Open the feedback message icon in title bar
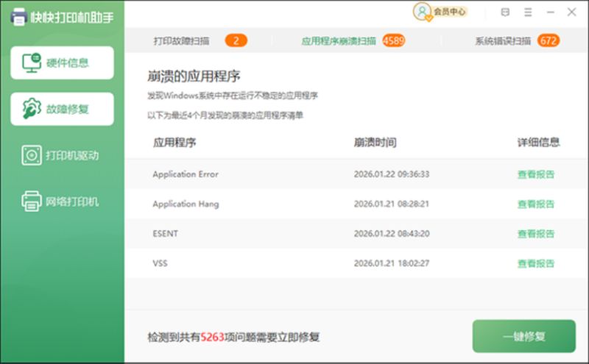 click(x=505, y=12)
